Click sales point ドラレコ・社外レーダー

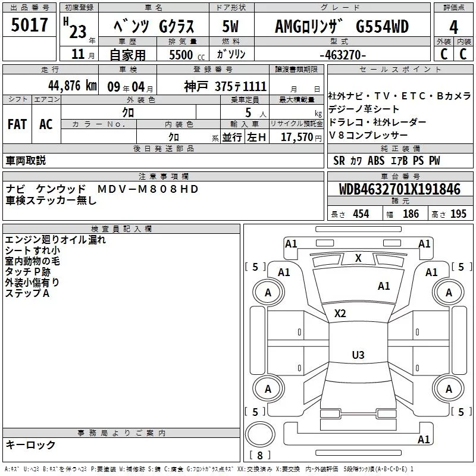[x=377, y=122]
